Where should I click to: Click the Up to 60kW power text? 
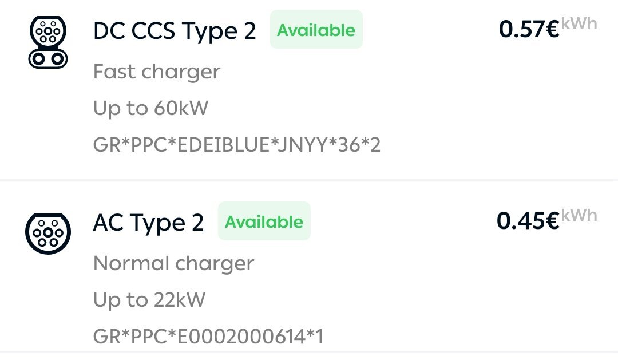pyautogui.click(x=150, y=108)
